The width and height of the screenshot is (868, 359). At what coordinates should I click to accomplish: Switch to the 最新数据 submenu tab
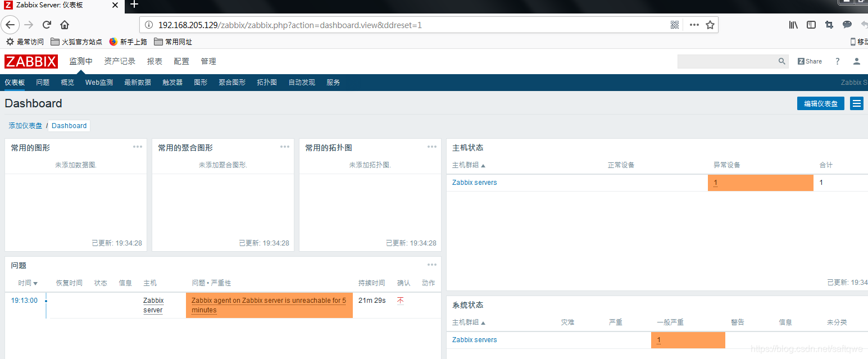pos(138,82)
